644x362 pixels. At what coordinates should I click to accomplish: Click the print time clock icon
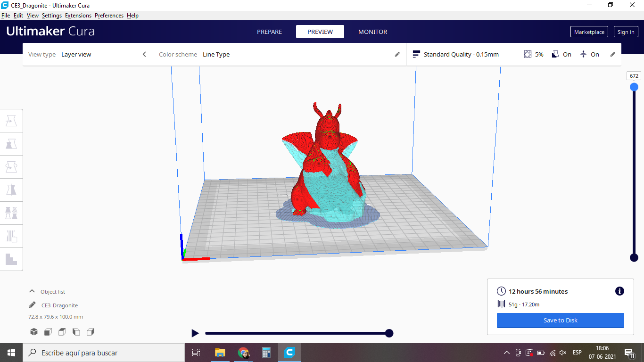(502, 291)
